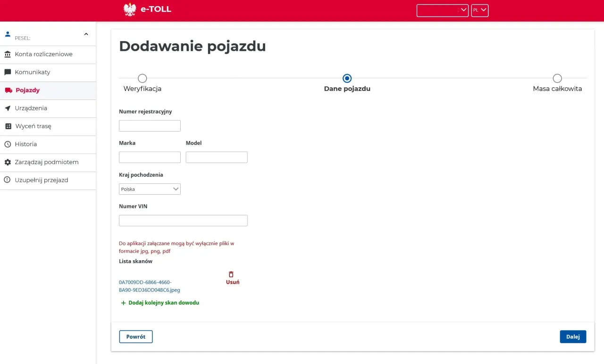The width and height of the screenshot is (604, 364).
Task: Click the trash icon to remove scan
Action: point(231,274)
